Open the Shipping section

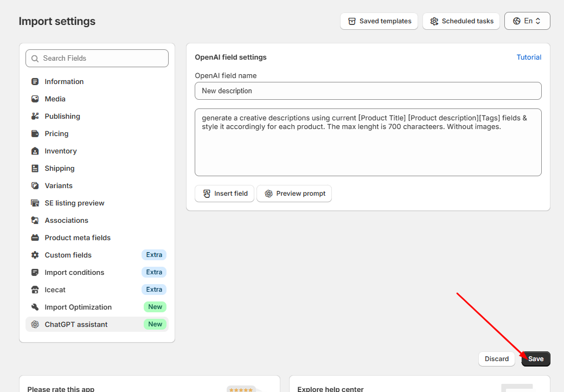pos(97,168)
